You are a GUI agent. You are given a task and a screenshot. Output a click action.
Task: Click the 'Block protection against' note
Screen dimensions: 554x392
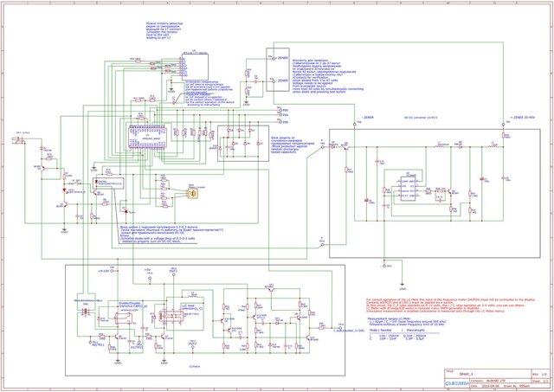click(x=293, y=145)
